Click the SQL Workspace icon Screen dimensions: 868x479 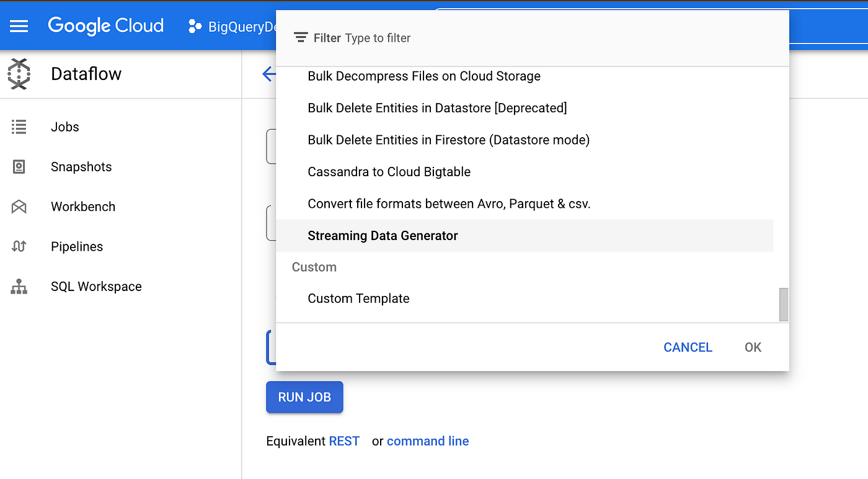19,287
